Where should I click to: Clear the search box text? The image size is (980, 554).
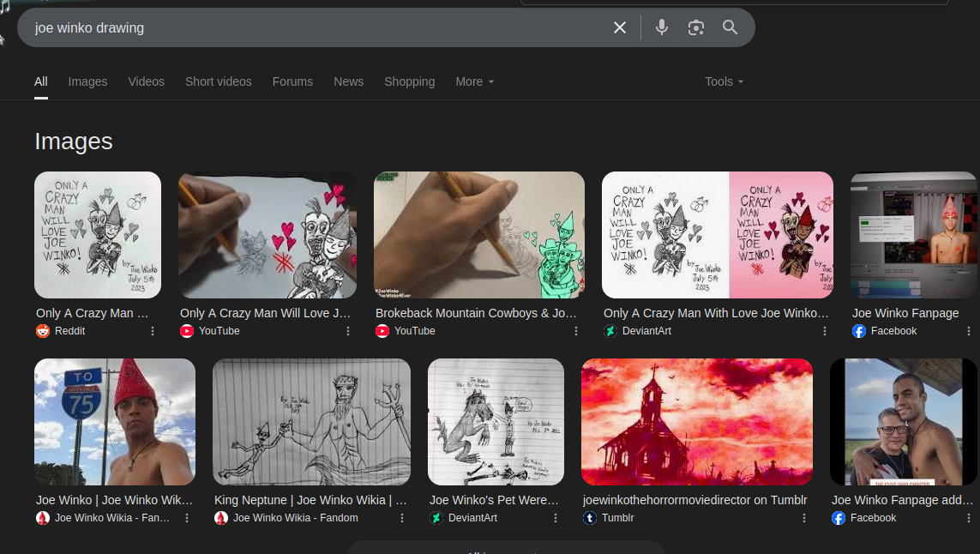coord(619,27)
